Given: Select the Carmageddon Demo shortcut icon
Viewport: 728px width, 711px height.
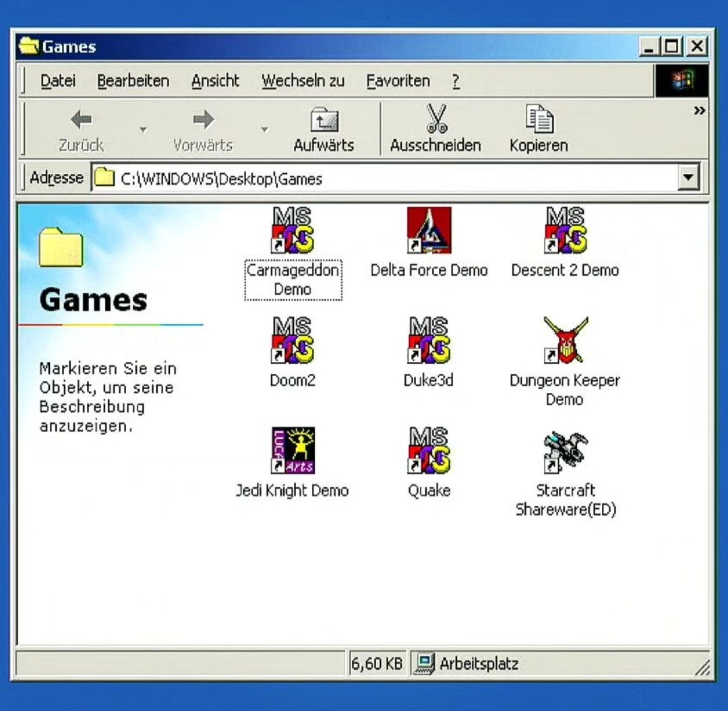Looking at the screenshot, I should point(293,230).
